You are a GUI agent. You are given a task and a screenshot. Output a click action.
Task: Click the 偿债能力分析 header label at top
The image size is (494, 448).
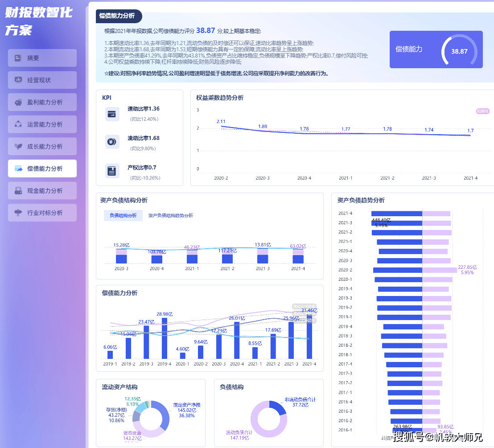pyautogui.click(x=117, y=16)
